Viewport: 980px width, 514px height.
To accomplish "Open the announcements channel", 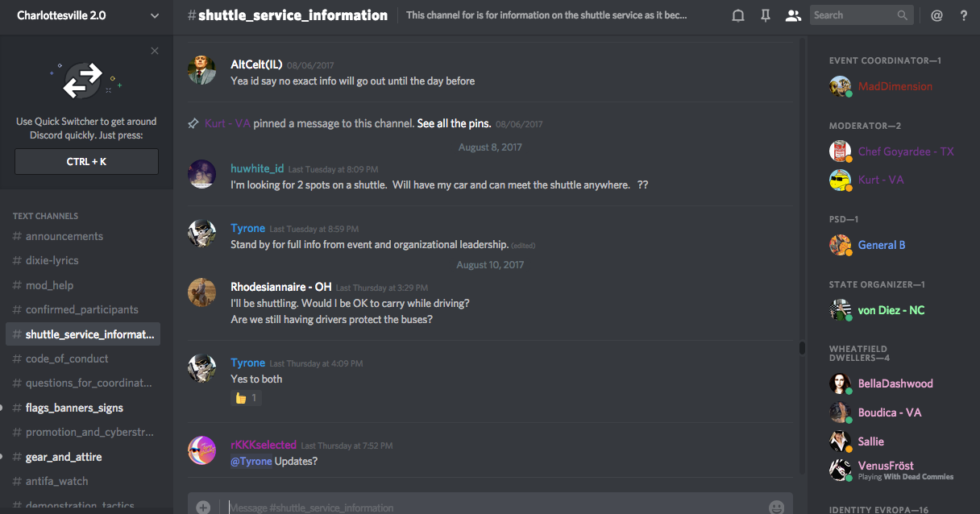I will click(64, 236).
